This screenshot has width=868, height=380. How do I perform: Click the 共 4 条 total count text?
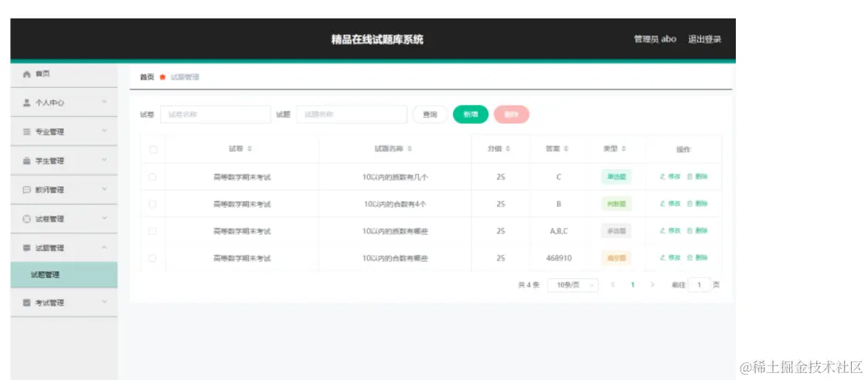click(x=529, y=285)
